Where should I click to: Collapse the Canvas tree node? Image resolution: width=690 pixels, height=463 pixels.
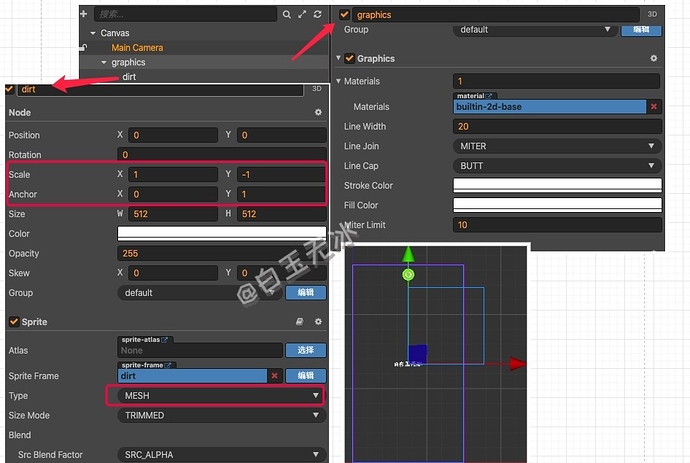(x=92, y=33)
